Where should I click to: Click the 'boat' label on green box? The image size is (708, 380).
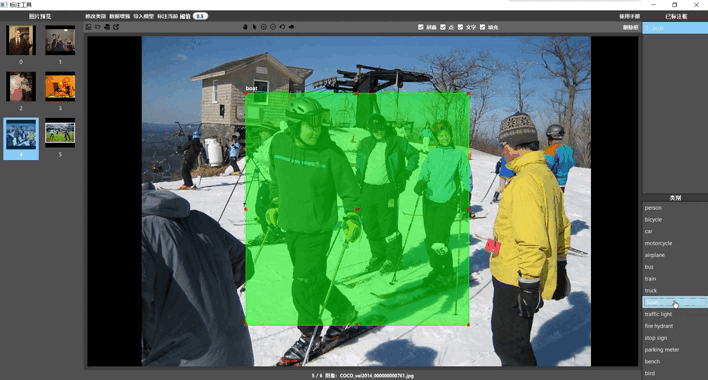click(x=252, y=88)
